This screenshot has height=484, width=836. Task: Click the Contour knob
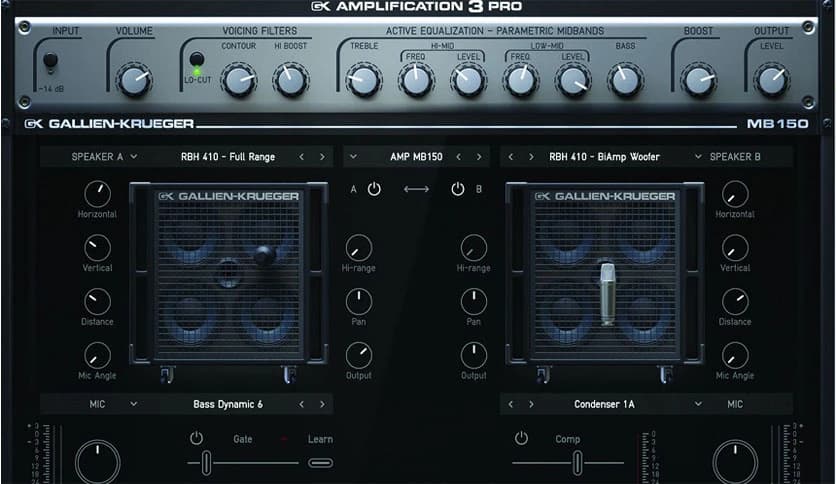tap(239, 80)
